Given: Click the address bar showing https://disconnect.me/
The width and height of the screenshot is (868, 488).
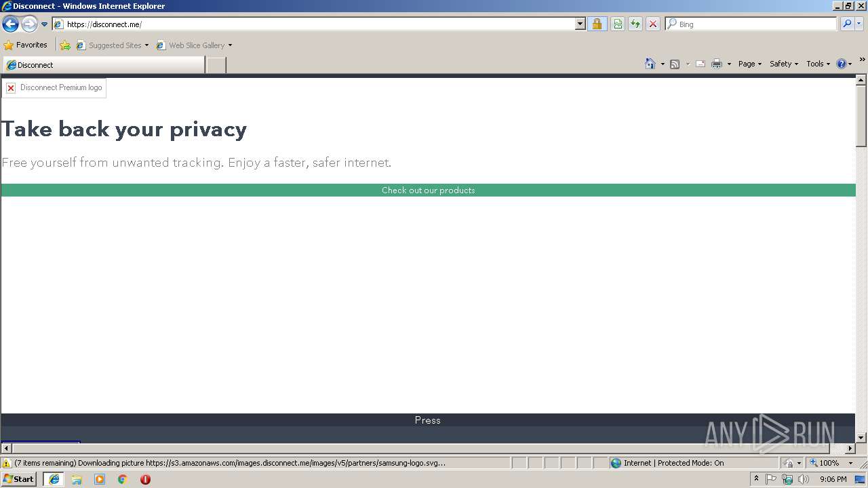Looking at the screenshot, I should (x=314, y=24).
